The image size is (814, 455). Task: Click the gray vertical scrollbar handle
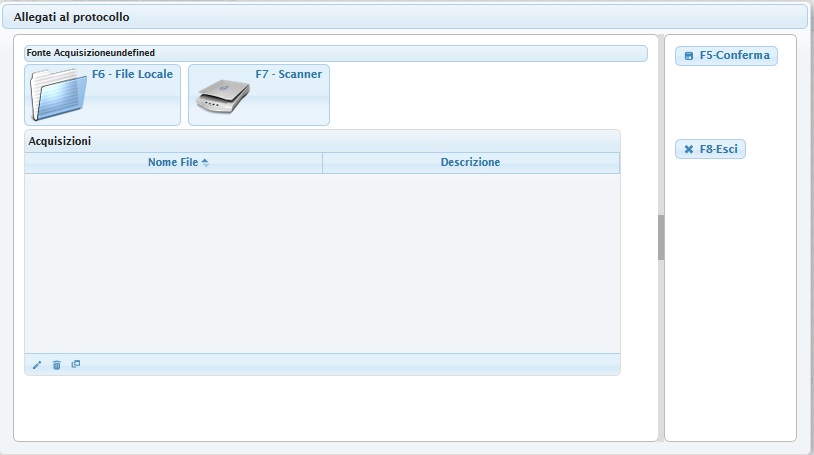(x=660, y=237)
